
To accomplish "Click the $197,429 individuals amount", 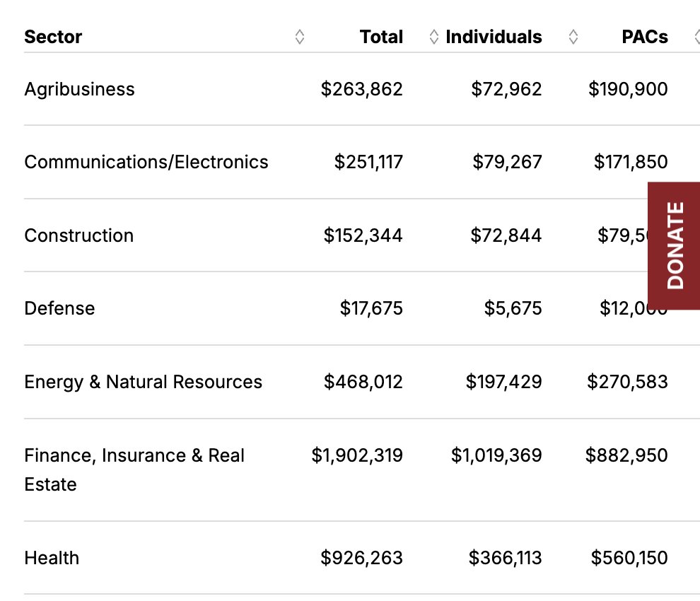I will pos(503,382).
